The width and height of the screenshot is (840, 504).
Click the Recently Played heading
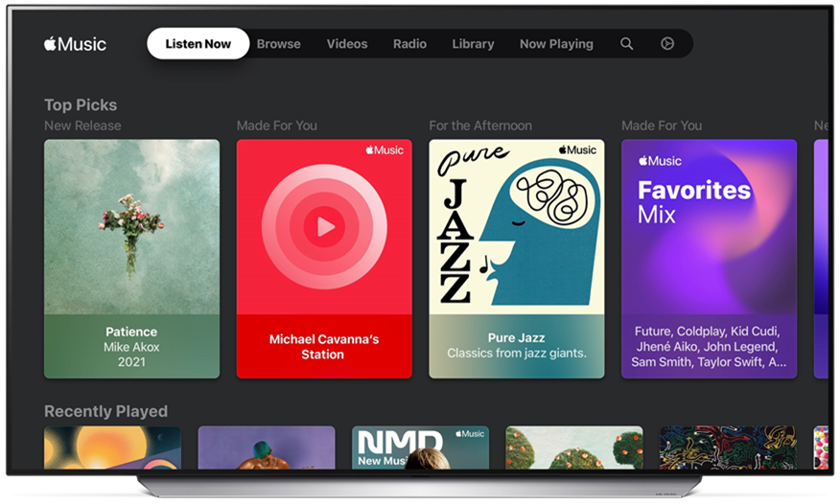106,411
